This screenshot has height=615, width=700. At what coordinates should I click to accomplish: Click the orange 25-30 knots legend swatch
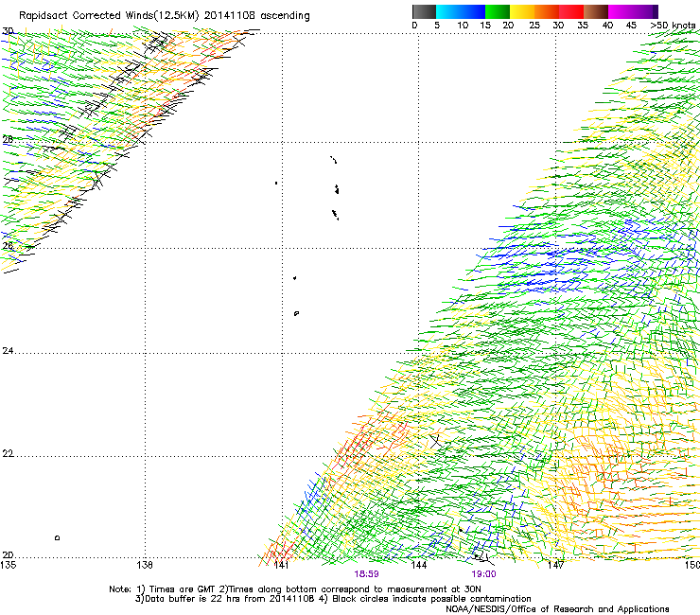pos(547,11)
